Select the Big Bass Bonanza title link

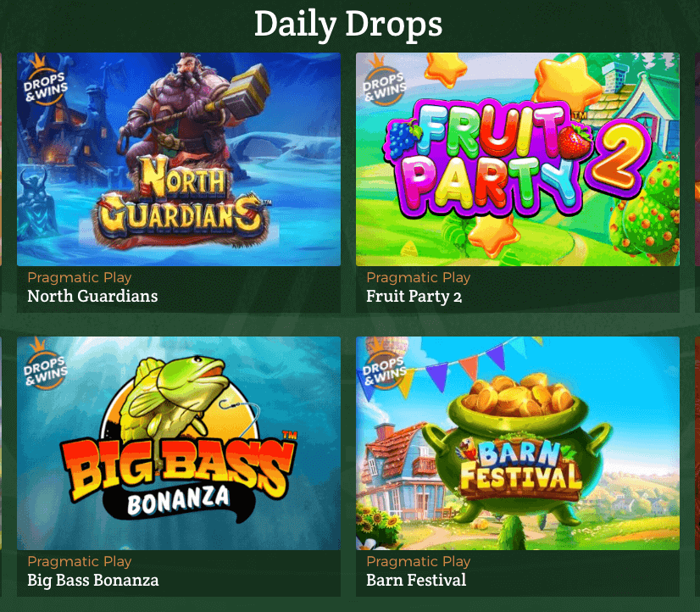tap(93, 581)
